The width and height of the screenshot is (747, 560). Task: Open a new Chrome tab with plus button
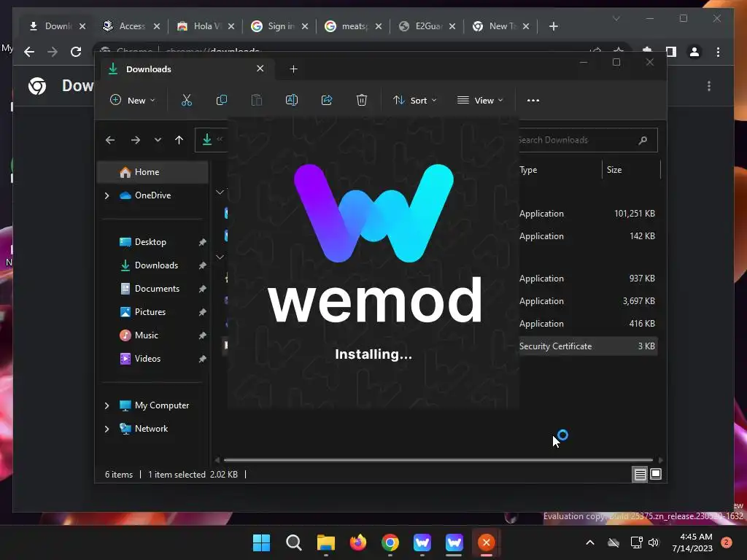click(553, 26)
